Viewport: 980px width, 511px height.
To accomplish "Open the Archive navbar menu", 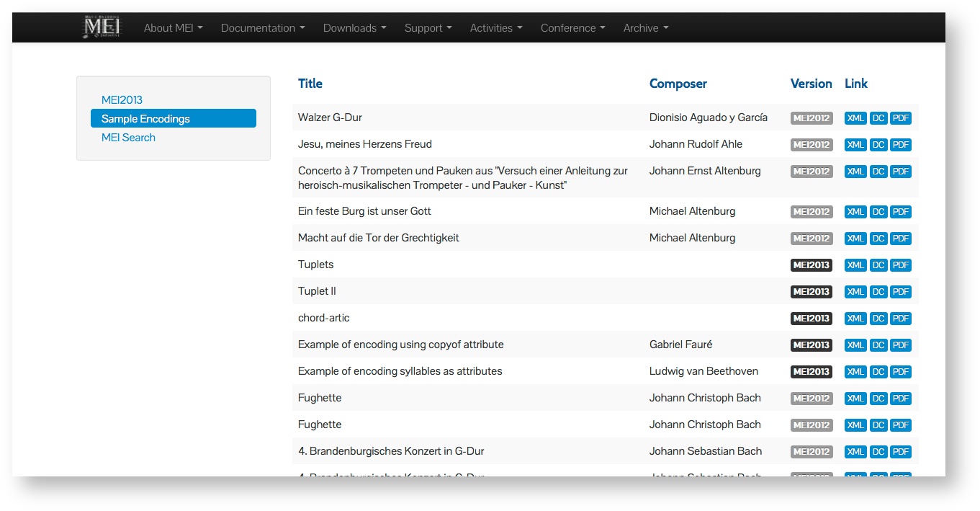I will 646,28.
